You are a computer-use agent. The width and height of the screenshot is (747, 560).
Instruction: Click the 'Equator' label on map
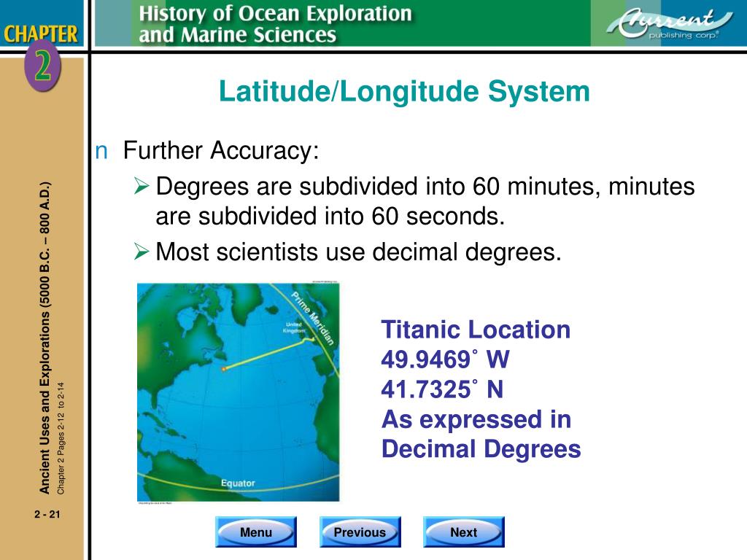point(238,483)
